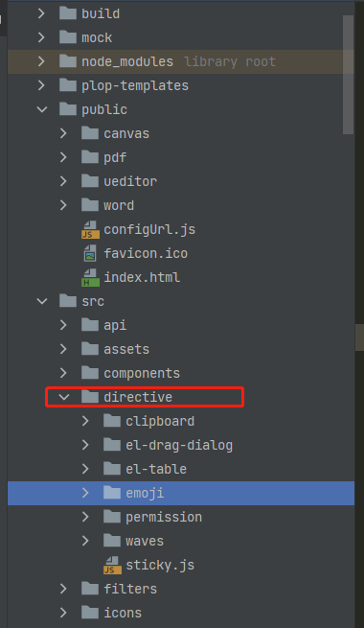This screenshot has width=364, height=628.
Task: Click the favicon.ico image file icon
Action: 90,253
